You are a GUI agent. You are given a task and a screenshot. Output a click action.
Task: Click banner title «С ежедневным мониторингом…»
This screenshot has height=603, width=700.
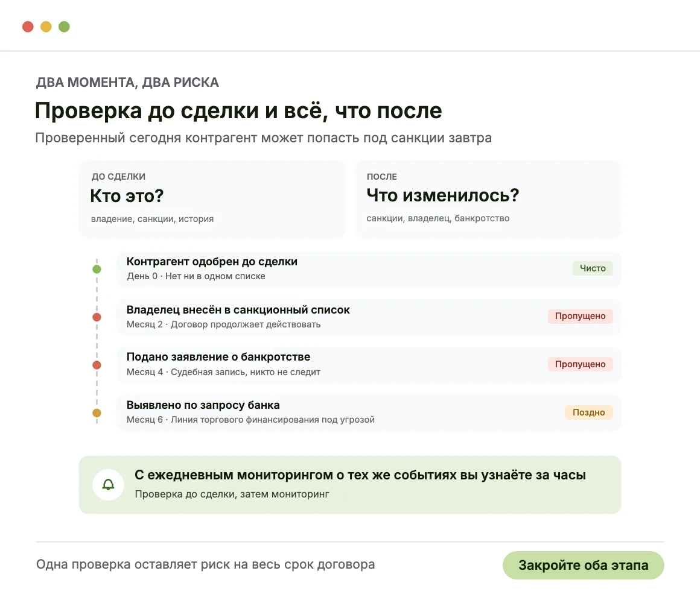pos(360,475)
